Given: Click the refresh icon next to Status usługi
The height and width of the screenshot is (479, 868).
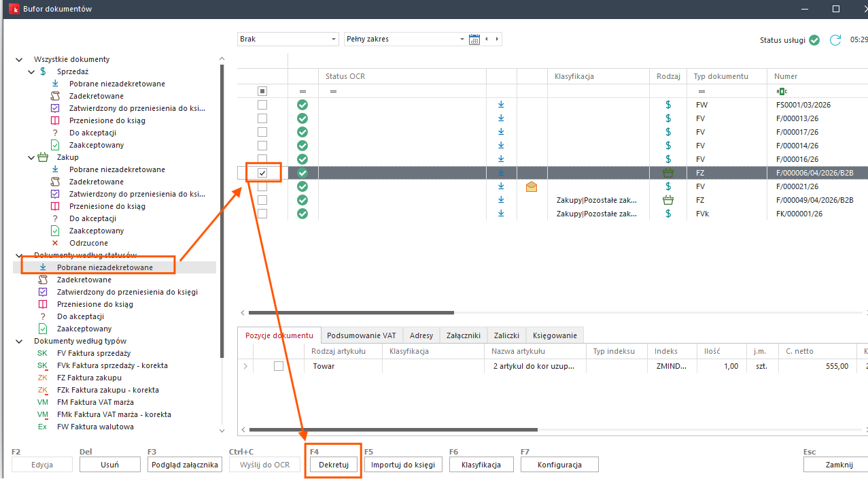Looking at the screenshot, I should [835, 40].
